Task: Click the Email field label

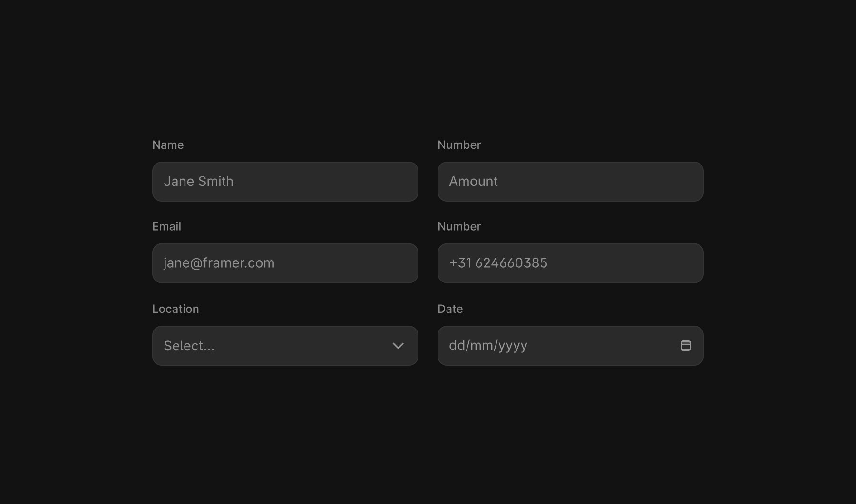Action: point(166,227)
